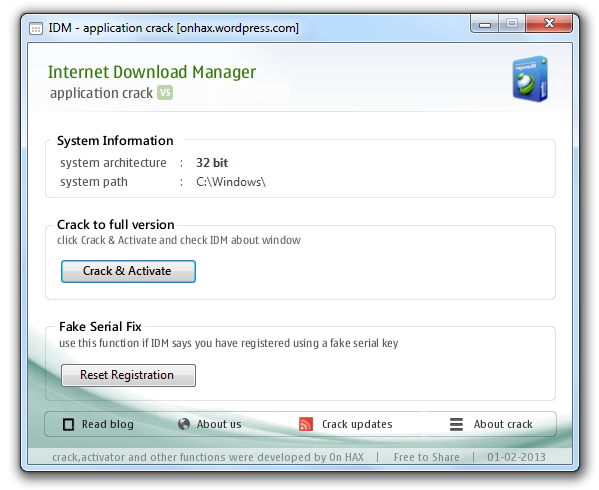Click the 'Free to Share' footer text

click(427, 457)
